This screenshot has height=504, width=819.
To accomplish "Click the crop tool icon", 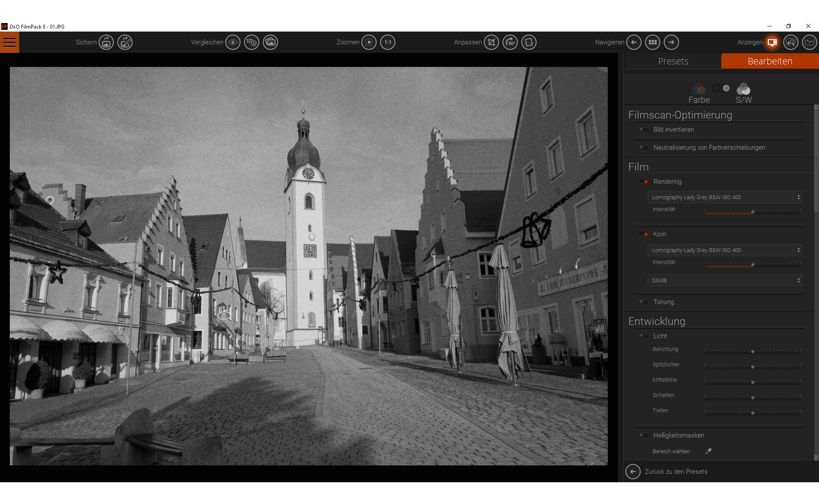I will click(491, 42).
